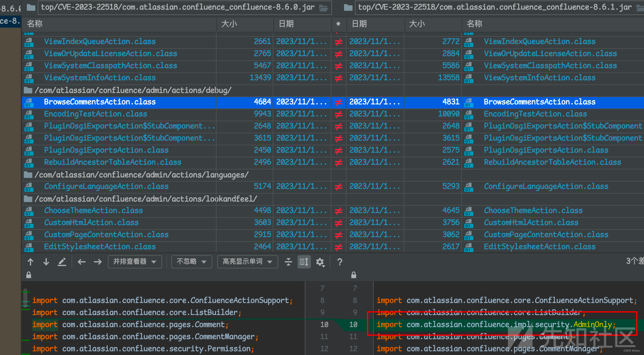Select EncodingTestAction.class in left list
644x355 pixels.
point(95,114)
